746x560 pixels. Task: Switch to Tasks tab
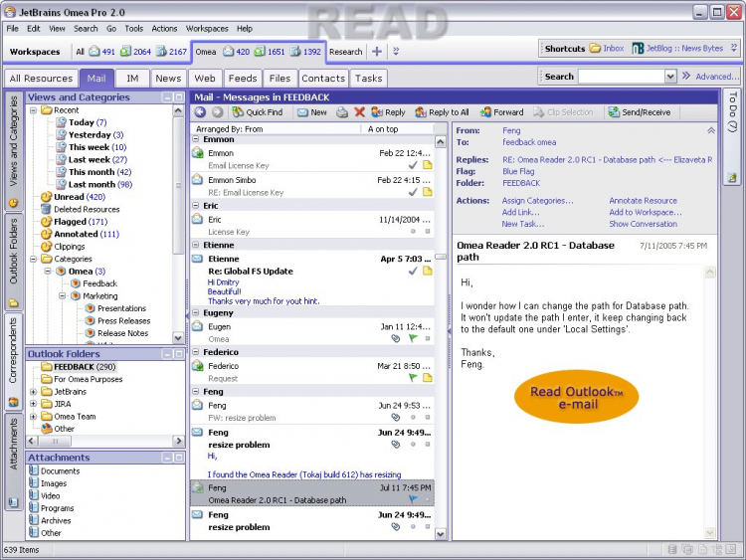coord(368,79)
